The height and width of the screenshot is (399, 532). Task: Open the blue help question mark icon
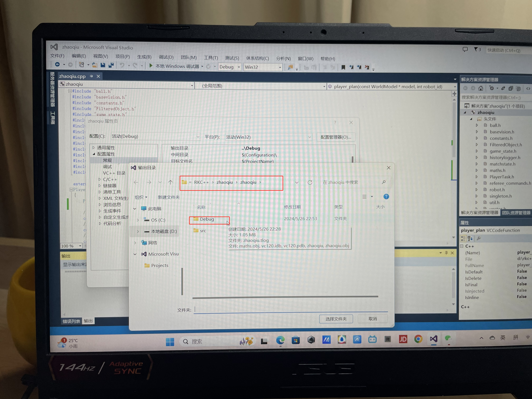pyautogui.click(x=386, y=197)
